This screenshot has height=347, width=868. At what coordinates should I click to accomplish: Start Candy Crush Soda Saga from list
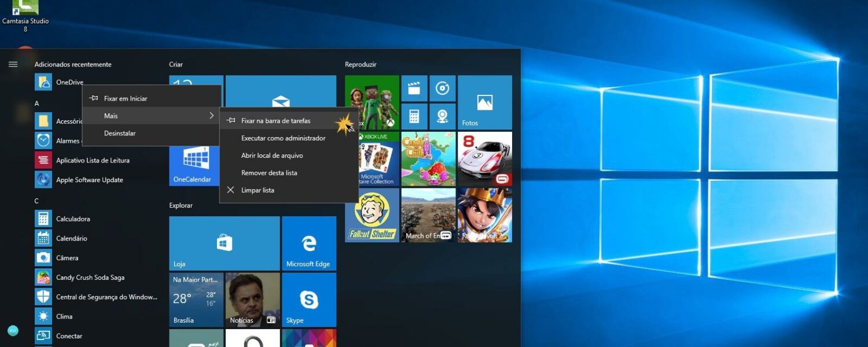pyautogui.click(x=80, y=278)
